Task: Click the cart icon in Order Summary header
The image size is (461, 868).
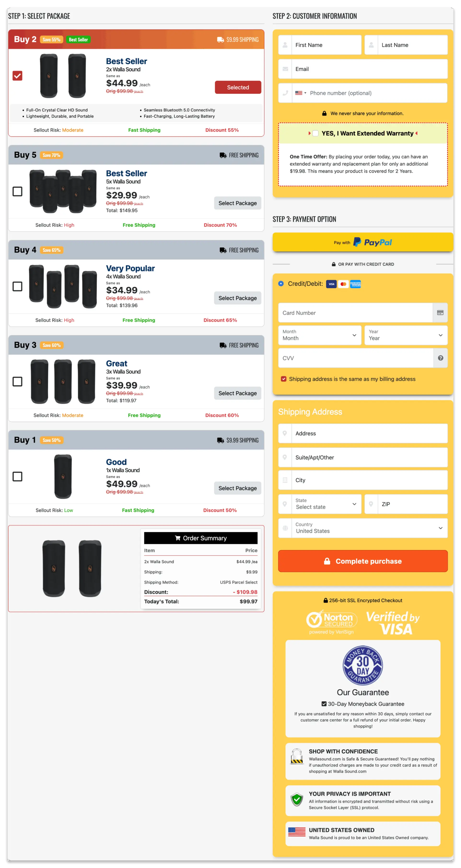Action: point(178,538)
